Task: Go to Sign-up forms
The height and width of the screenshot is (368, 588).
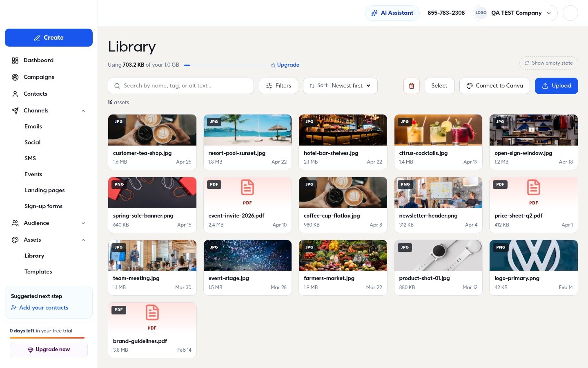Action: pos(43,206)
